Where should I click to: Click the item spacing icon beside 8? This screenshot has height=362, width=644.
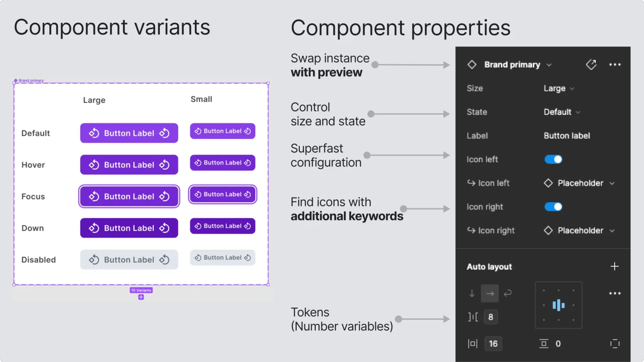coord(473,317)
